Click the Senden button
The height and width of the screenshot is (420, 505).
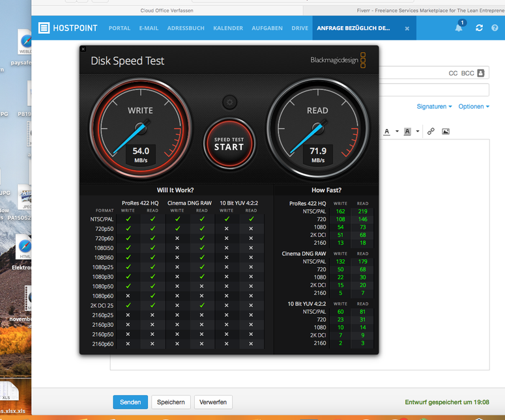(x=130, y=402)
